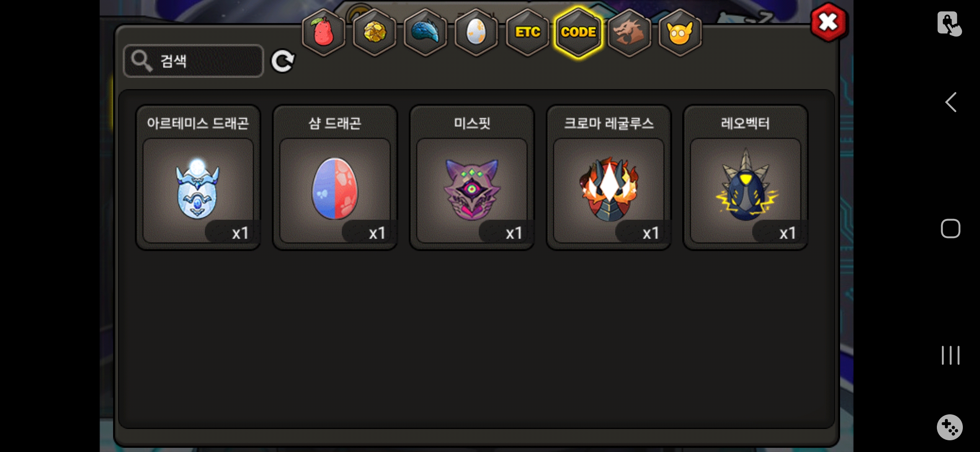Switch to the ETC tab
Image resolution: width=980 pixels, height=452 pixels.
(x=527, y=32)
